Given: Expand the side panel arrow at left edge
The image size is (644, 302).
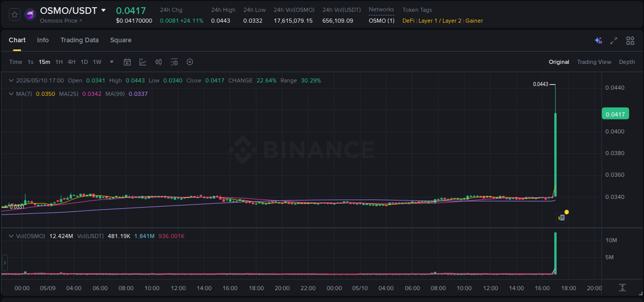Looking at the screenshot, I should [x=5, y=263].
